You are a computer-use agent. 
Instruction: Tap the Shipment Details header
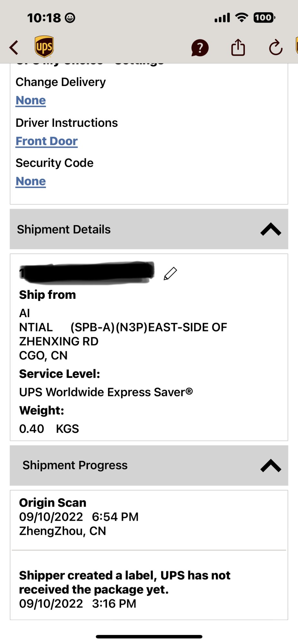[64, 229]
